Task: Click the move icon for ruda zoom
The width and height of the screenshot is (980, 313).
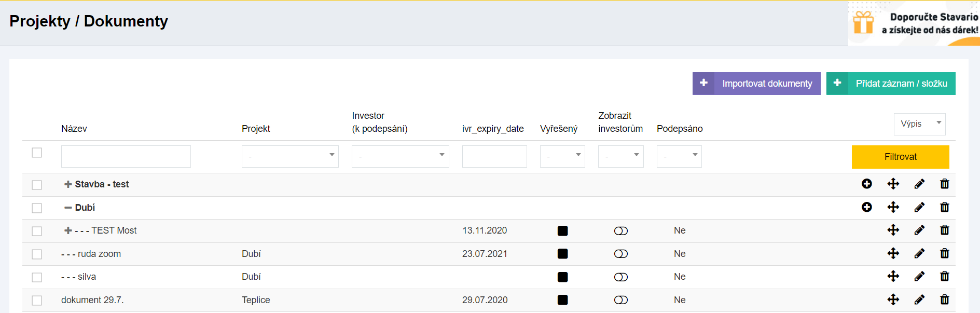Action: click(893, 253)
